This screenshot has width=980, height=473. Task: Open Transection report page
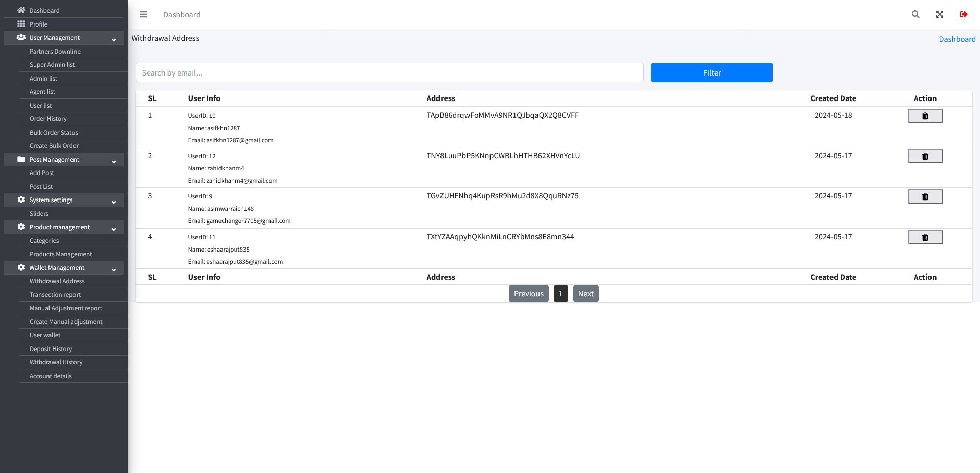(55, 295)
